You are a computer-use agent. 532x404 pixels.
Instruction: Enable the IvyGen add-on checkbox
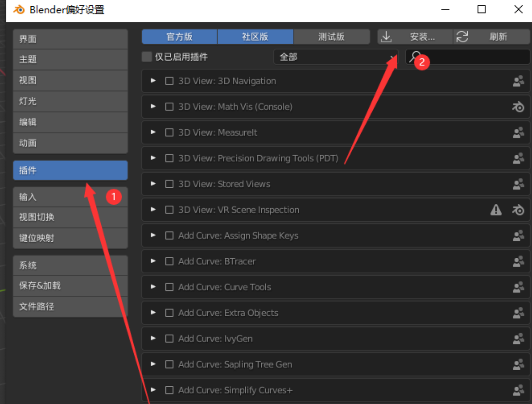click(169, 339)
